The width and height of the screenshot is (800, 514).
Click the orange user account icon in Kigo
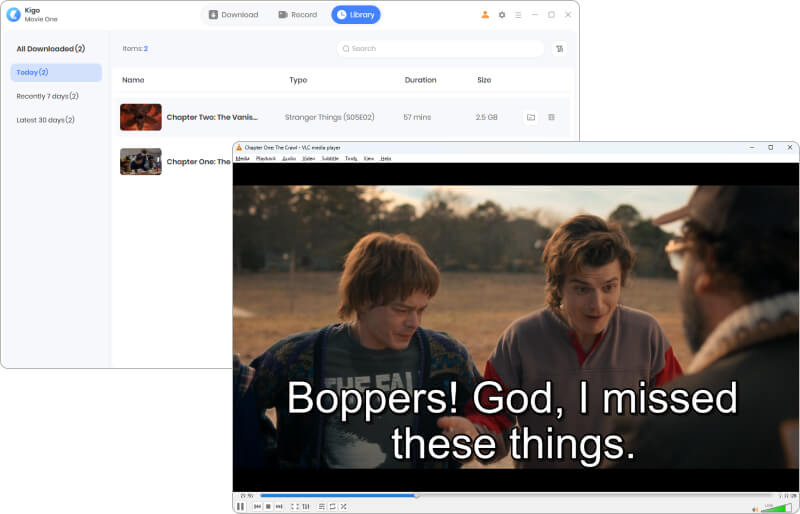[485, 15]
